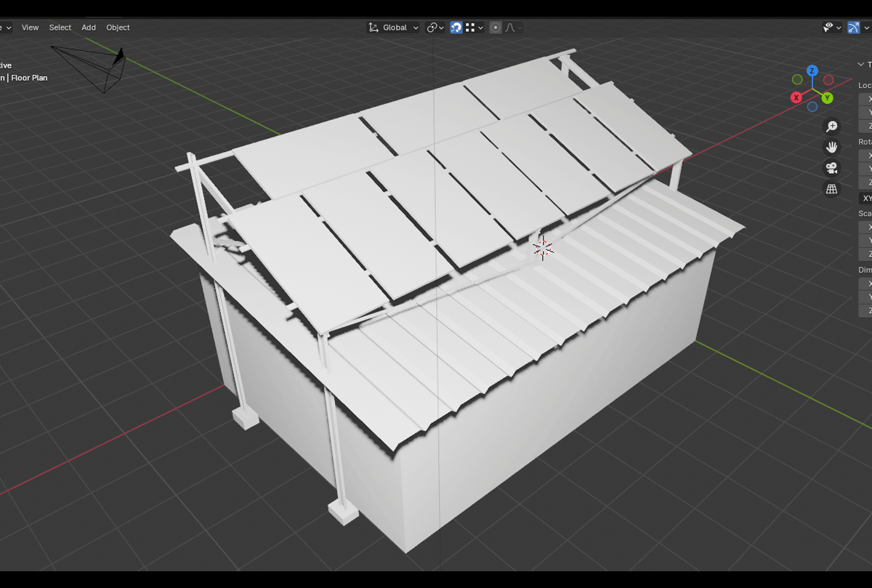Image resolution: width=872 pixels, height=588 pixels.
Task: Open the Object menu
Action: 118,28
